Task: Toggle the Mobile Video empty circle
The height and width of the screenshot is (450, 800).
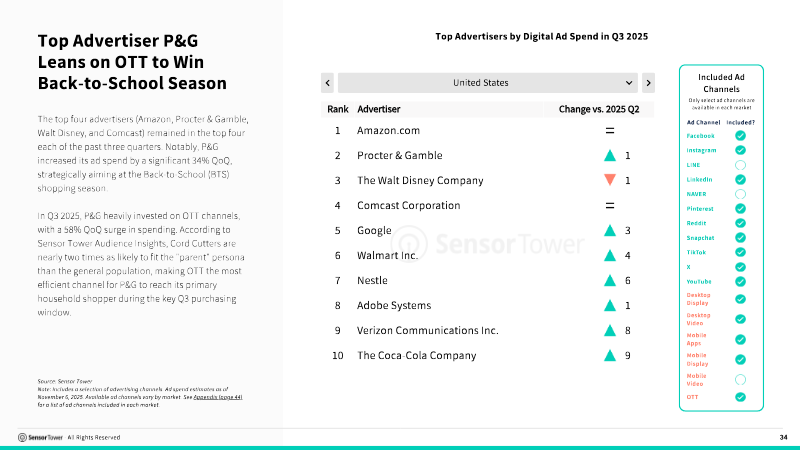Action: tap(740, 379)
